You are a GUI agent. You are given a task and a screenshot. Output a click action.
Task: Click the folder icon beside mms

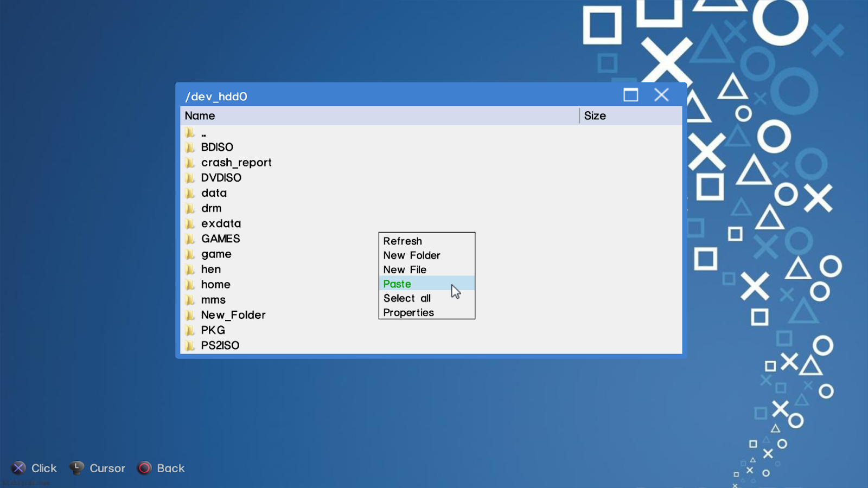tap(190, 299)
